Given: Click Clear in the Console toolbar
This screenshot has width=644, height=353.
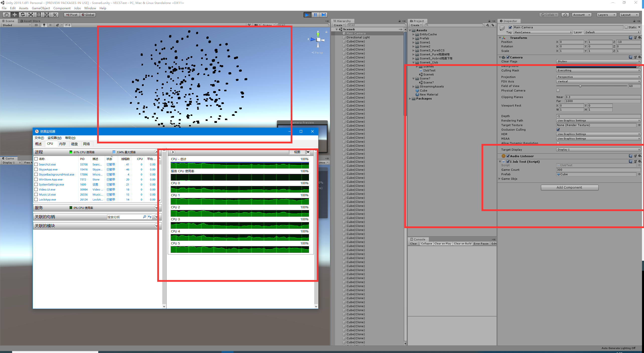Looking at the screenshot, I should click(x=414, y=243).
